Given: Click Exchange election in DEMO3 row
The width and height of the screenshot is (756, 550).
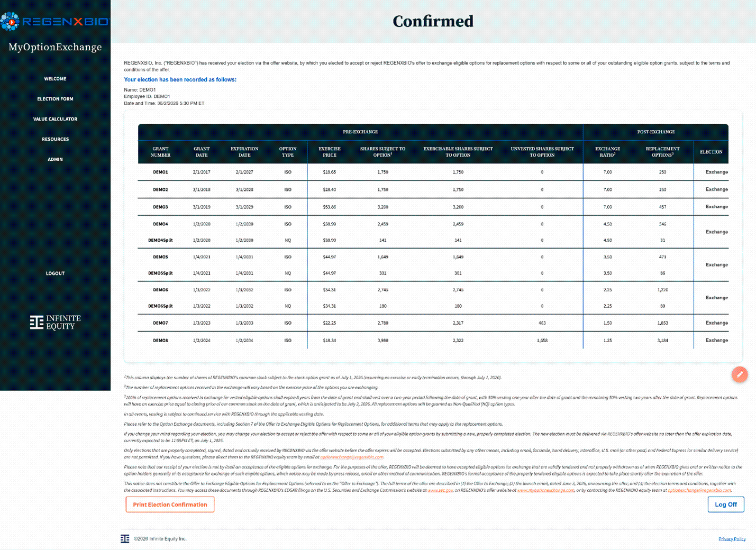Looking at the screenshot, I should click(717, 207).
